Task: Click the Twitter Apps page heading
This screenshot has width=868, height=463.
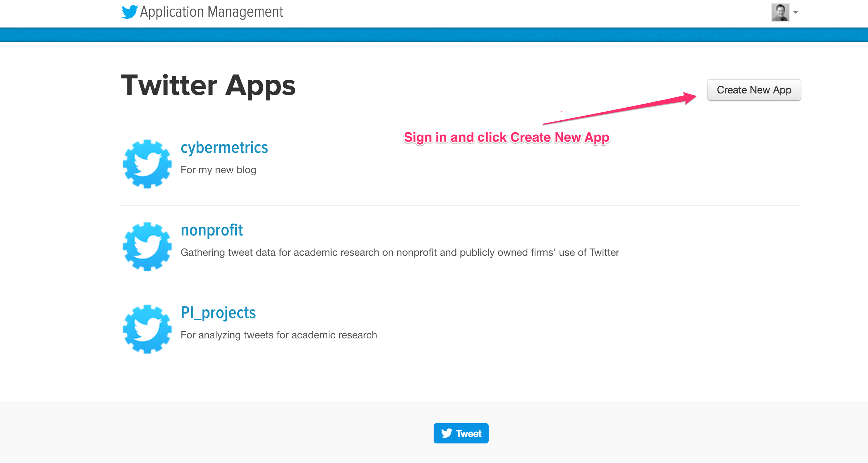Action: [x=208, y=86]
